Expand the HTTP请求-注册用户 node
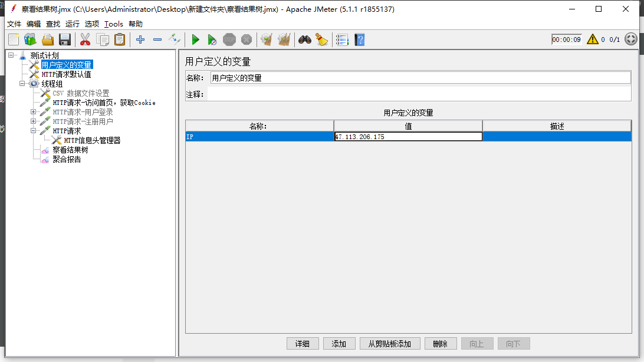 (33, 121)
